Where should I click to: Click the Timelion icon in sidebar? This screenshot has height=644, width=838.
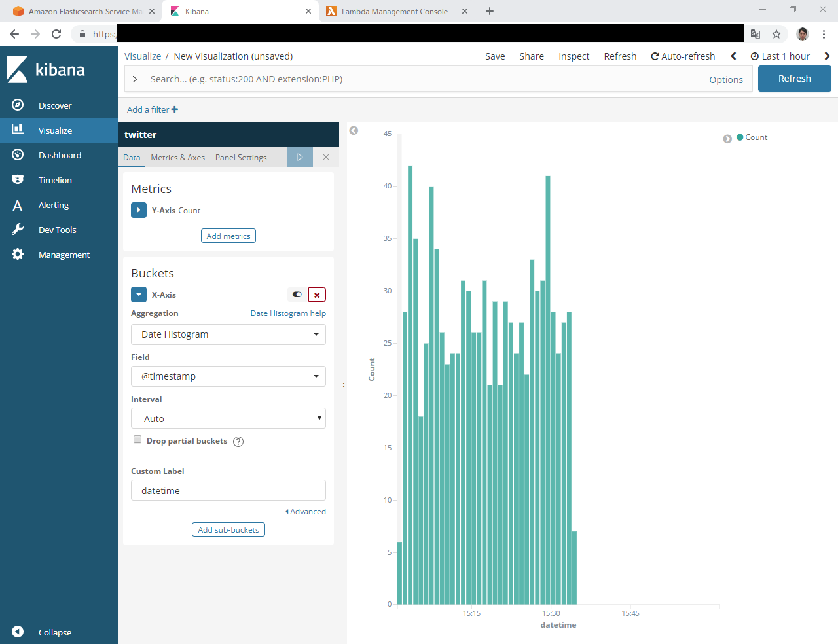pyautogui.click(x=18, y=180)
